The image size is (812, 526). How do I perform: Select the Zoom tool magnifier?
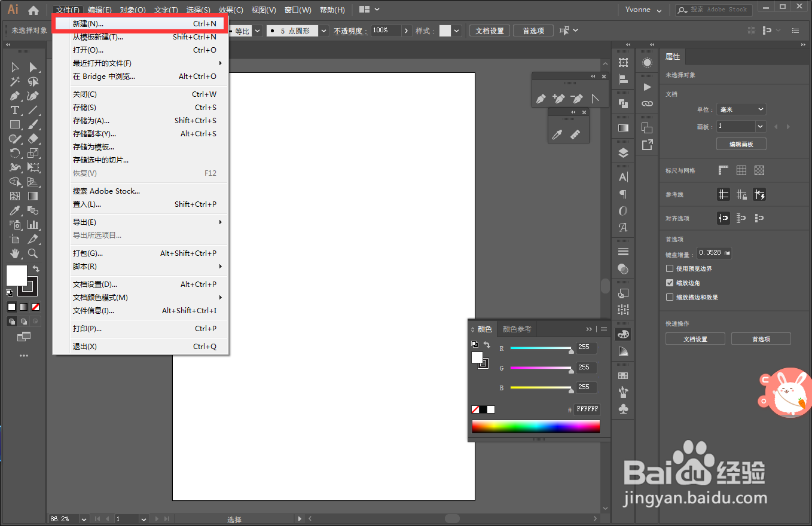(33, 253)
